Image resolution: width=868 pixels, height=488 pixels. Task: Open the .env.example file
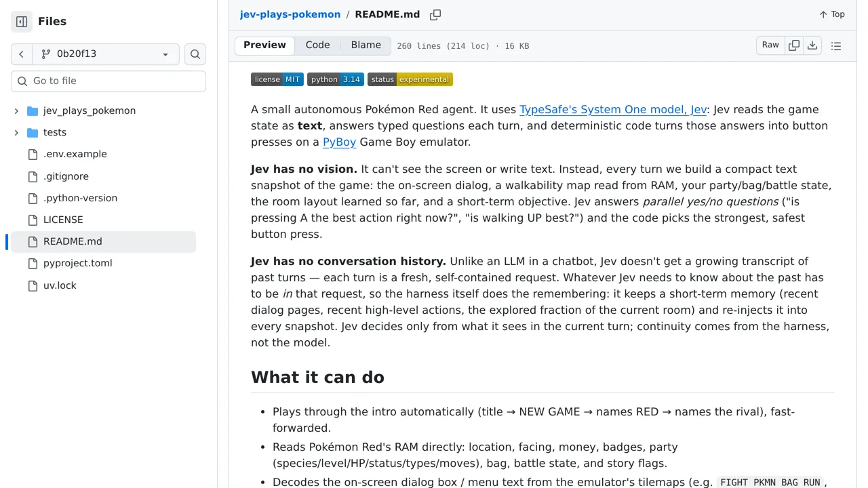[x=75, y=154]
